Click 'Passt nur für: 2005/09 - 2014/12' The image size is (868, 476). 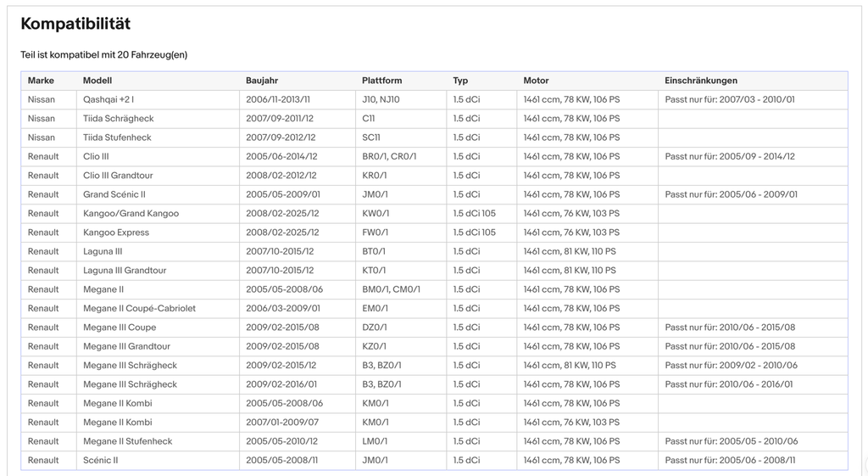[x=730, y=156]
